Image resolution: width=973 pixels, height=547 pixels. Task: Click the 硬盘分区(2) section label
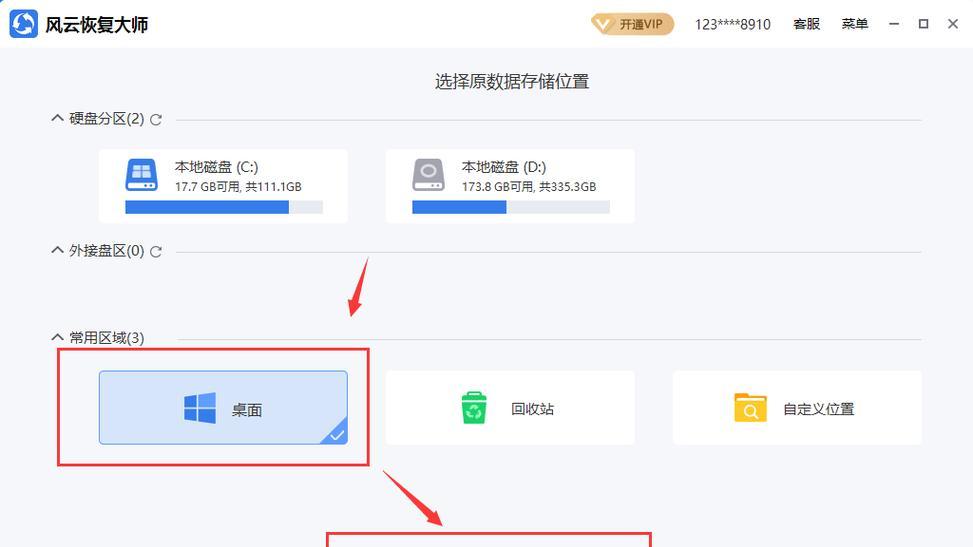click(107, 119)
